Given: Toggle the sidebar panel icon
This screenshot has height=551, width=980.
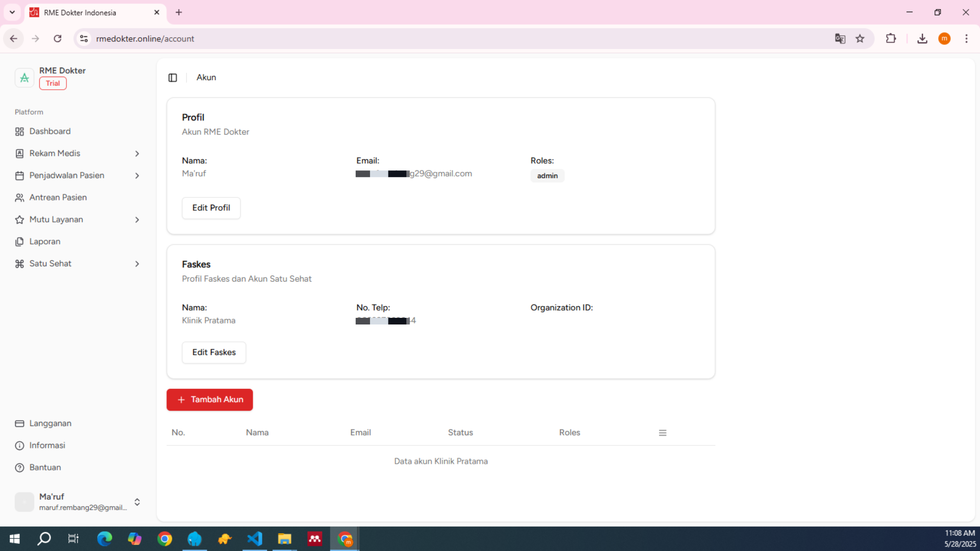Looking at the screenshot, I should pos(173,78).
